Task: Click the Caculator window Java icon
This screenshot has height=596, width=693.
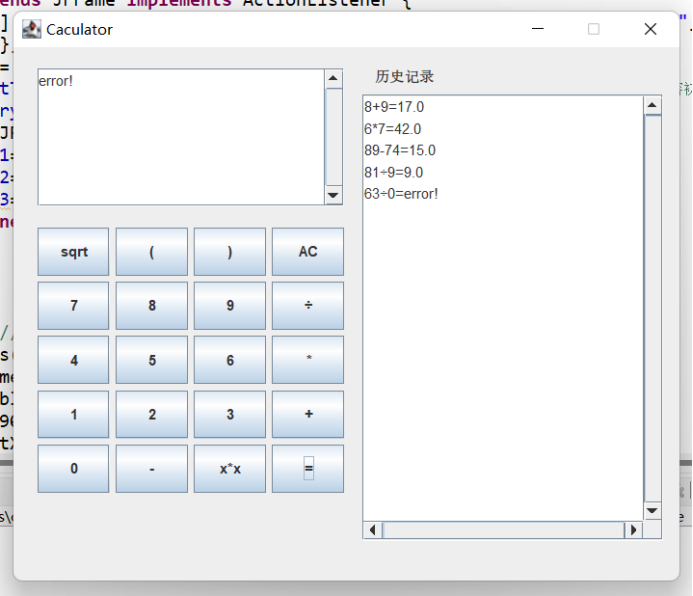Action: 31,29
